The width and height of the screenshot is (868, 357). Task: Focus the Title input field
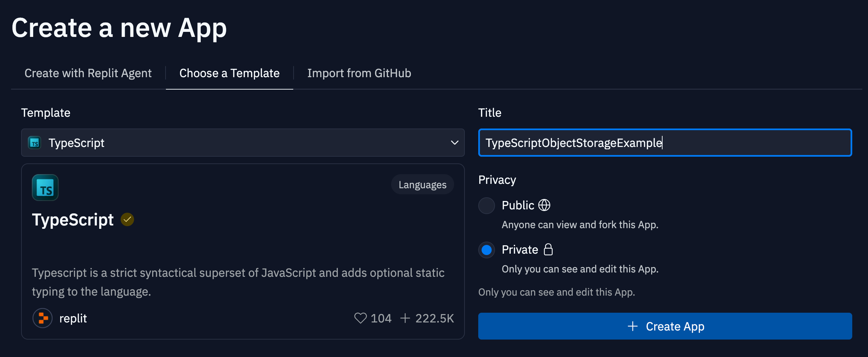click(665, 143)
